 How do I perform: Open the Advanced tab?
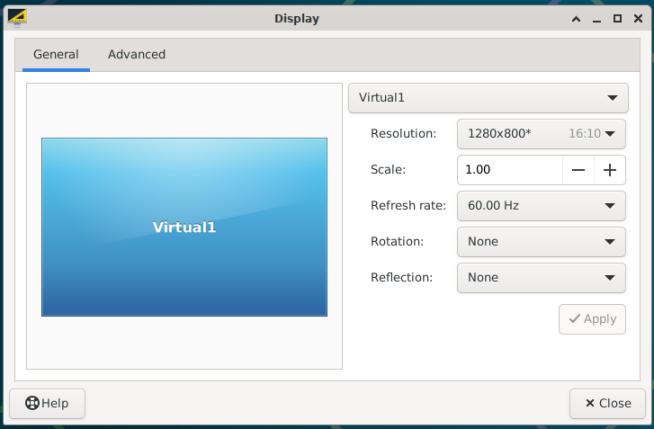(x=137, y=55)
